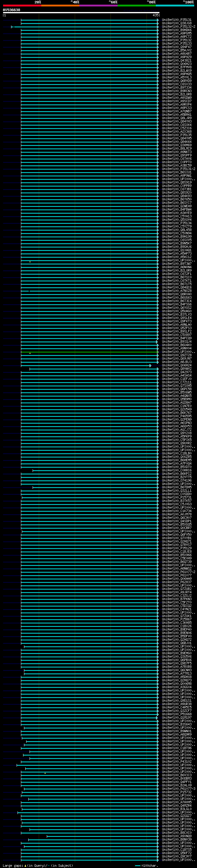Open the UniRef100_Q9C9Y7 hit label
The width and height of the screenshot is (197, 868).
pos(177,856)
